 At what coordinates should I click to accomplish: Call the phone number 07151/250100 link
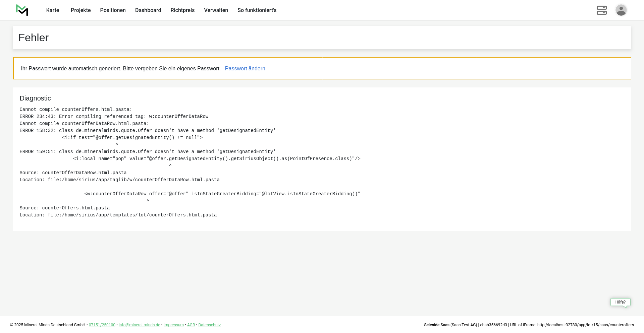[102, 325]
